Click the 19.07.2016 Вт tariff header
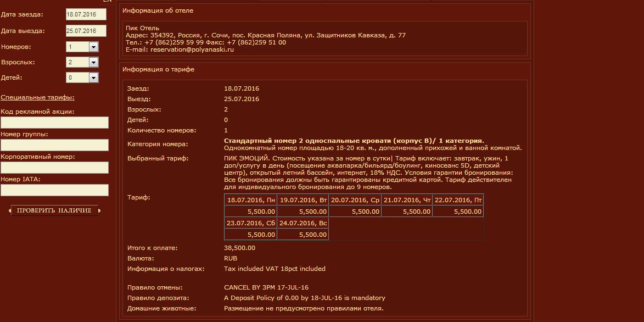644x322 pixels. pos(303,200)
